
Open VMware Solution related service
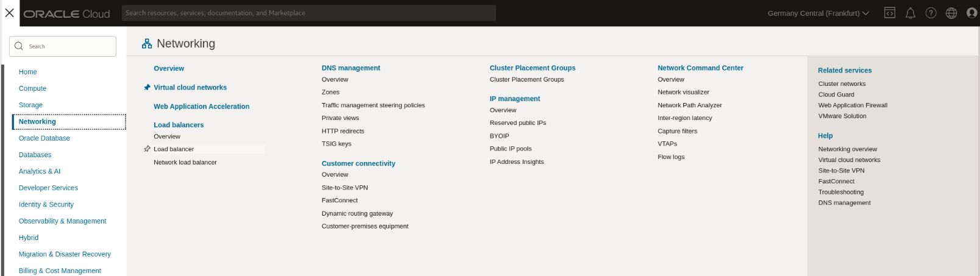[x=842, y=116]
